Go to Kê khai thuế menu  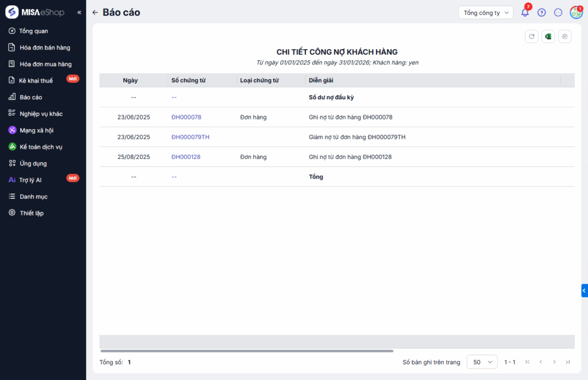36,80
